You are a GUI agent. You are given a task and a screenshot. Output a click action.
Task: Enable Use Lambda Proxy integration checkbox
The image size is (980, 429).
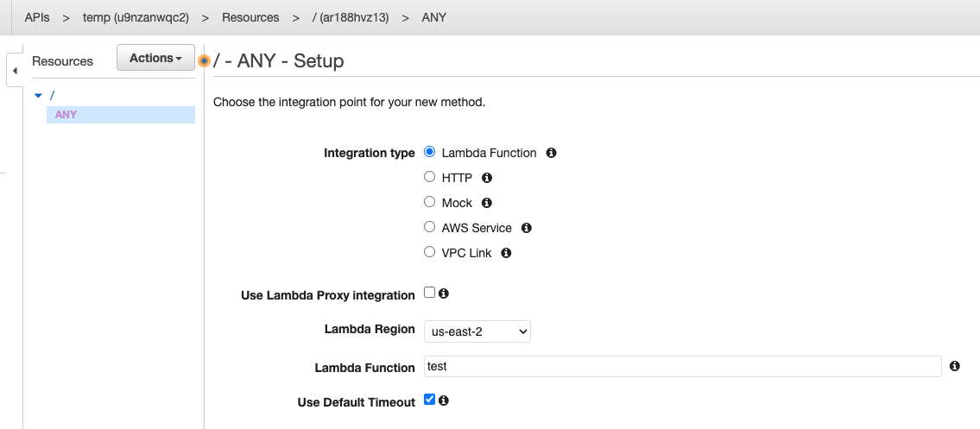click(x=430, y=293)
